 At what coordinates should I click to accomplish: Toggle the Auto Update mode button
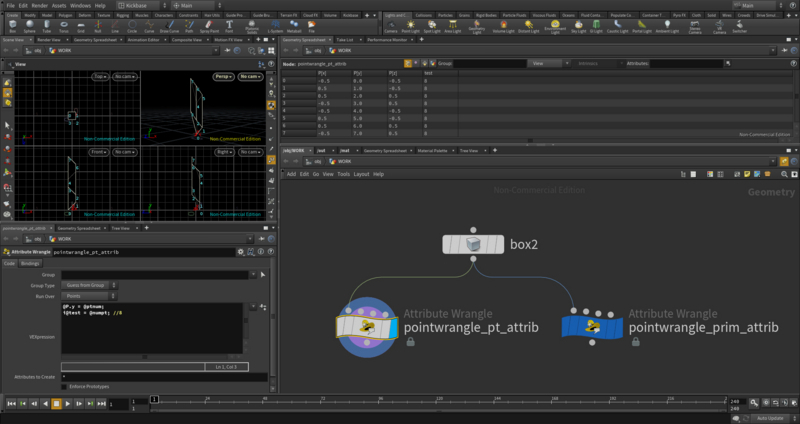click(x=770, y=418)
